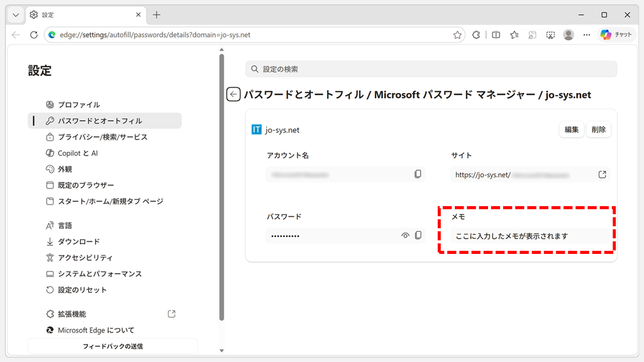Toggle split screen view icon
The image size is (644, 362).
[x=496, y=35]
